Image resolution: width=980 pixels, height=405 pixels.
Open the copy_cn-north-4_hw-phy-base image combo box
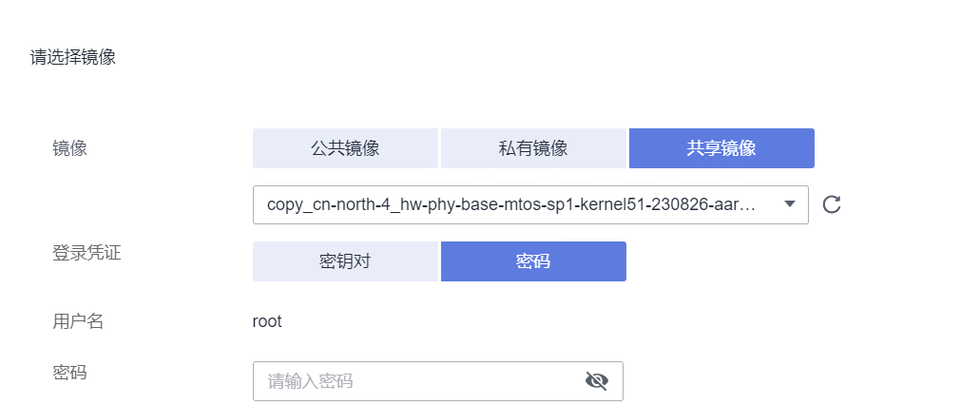pyautogui.click(x=530, y=204)
